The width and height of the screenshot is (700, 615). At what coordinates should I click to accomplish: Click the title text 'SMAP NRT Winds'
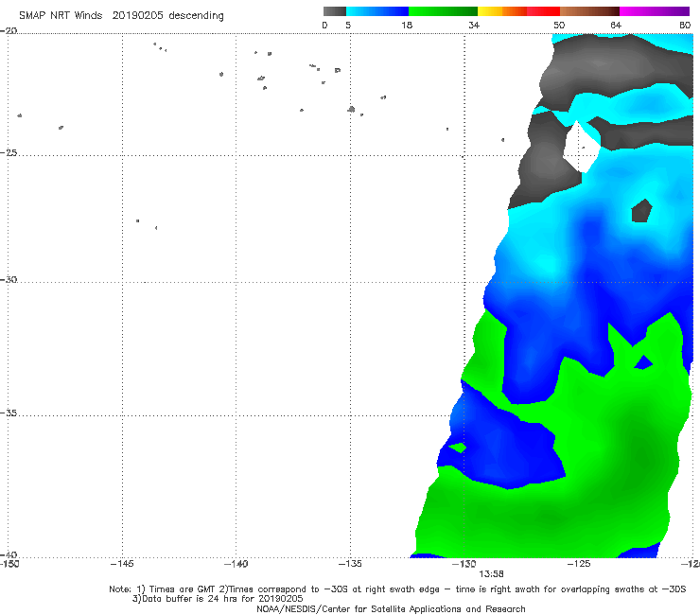point(61,15)
